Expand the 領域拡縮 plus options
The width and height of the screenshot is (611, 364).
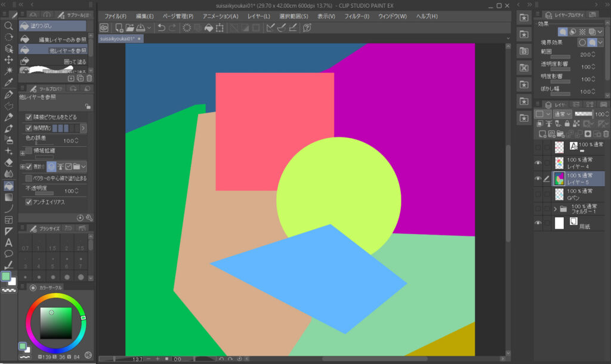click(22, 153)
